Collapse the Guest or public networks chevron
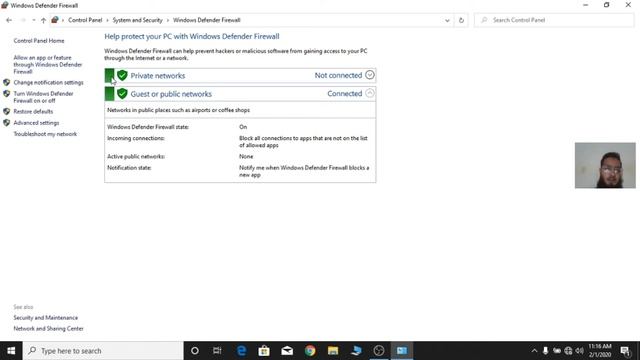This screenshot has height=360, width=640. 369,93
